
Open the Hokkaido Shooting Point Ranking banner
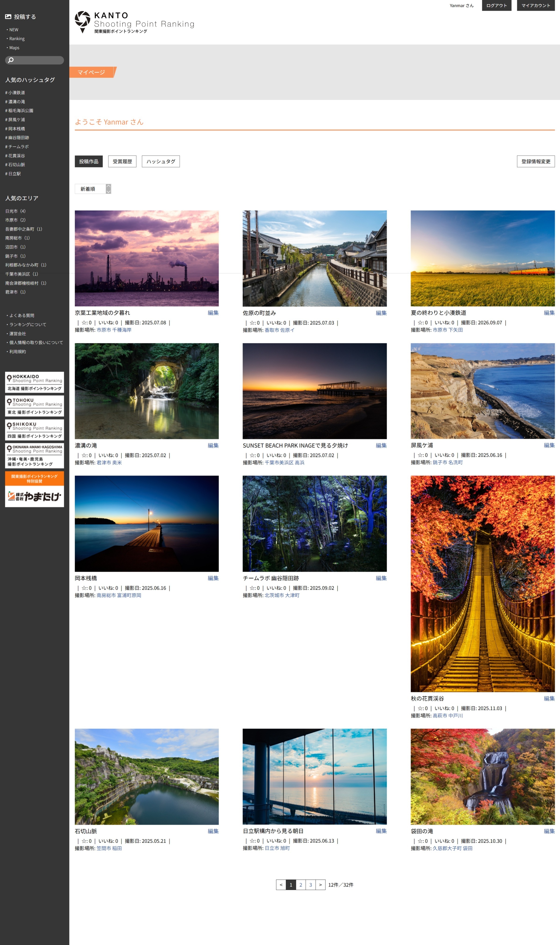[34, 382]
